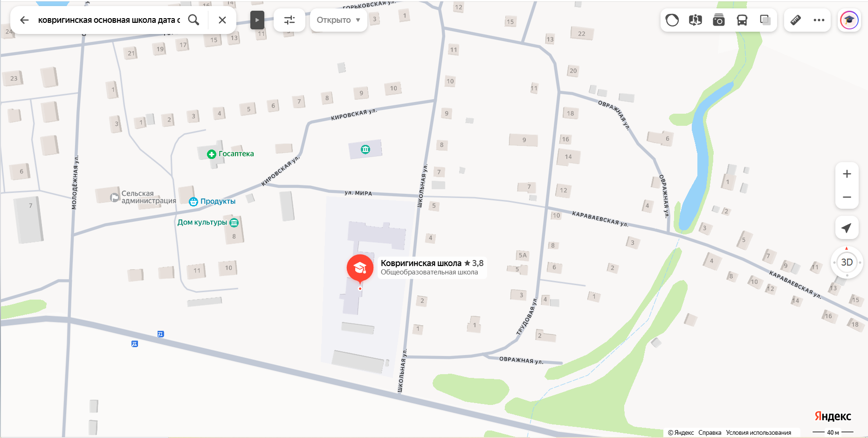Toggle public transport bus layer
This screenshot has height=438, width=868.
click(742, 20)
